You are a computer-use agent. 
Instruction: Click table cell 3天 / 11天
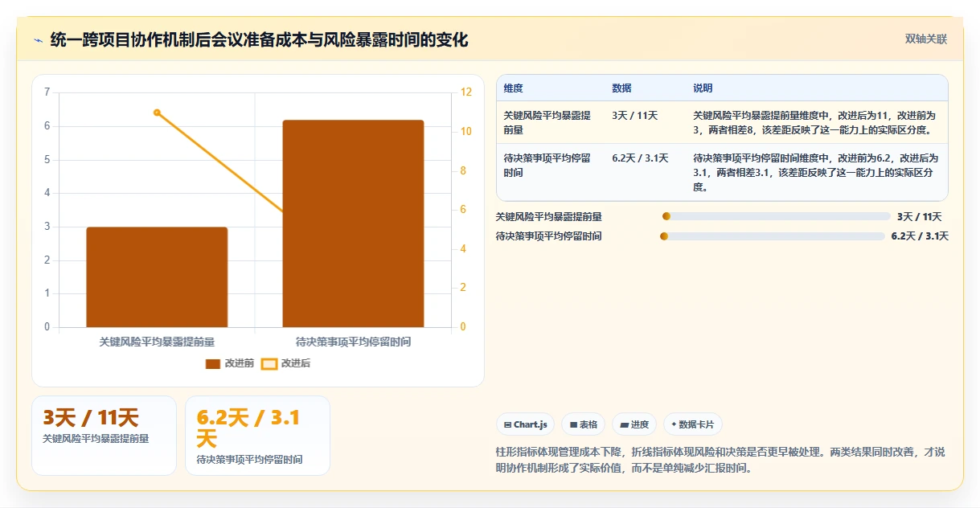pyautogui.click(x=634, y=116)
